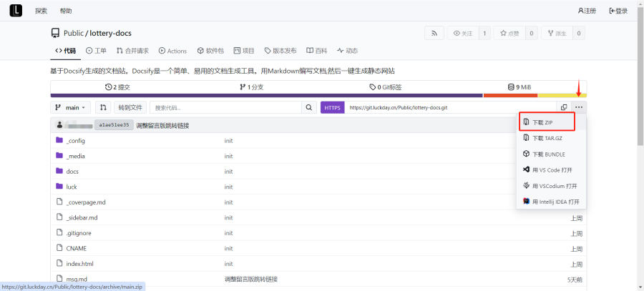Switch to the 版本发布 tab
The height and width of the screenshot is (291, 644).
click(x=280, y=51)
